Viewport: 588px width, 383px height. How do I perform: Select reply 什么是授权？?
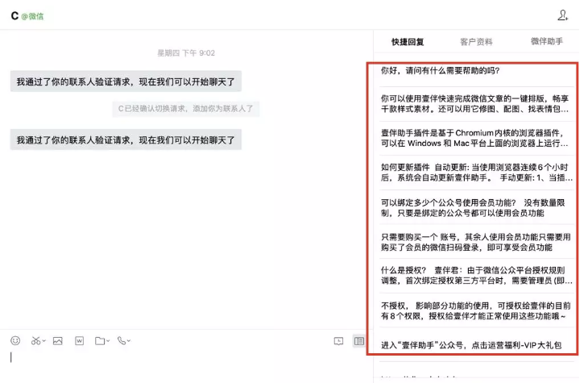click(477, 276)
